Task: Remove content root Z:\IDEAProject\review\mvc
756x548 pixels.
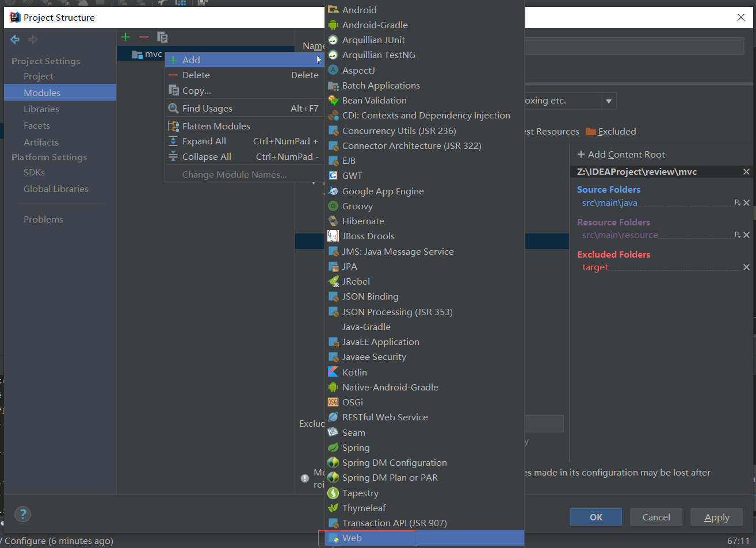Action: click(746, 171)
